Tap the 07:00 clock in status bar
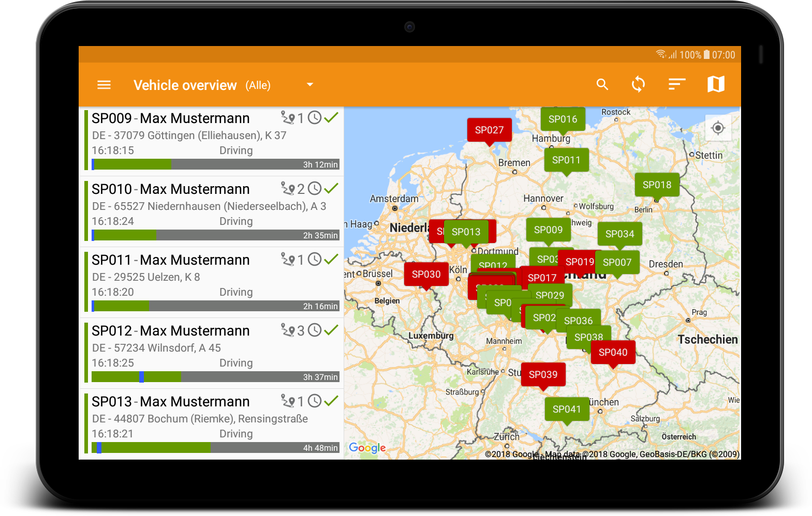The height and width of the screenshot is (516, 812). (x=724, y=55)
